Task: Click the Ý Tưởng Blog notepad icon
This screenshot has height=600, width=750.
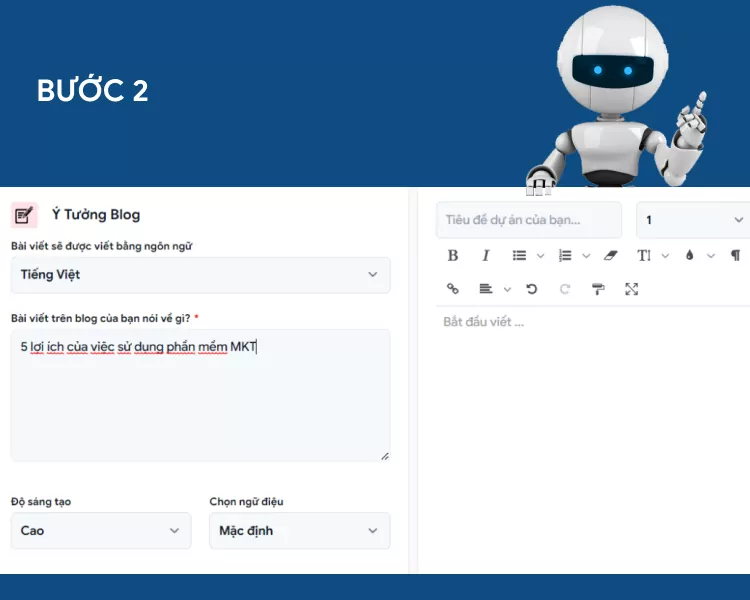Action: tap(24, 215)
